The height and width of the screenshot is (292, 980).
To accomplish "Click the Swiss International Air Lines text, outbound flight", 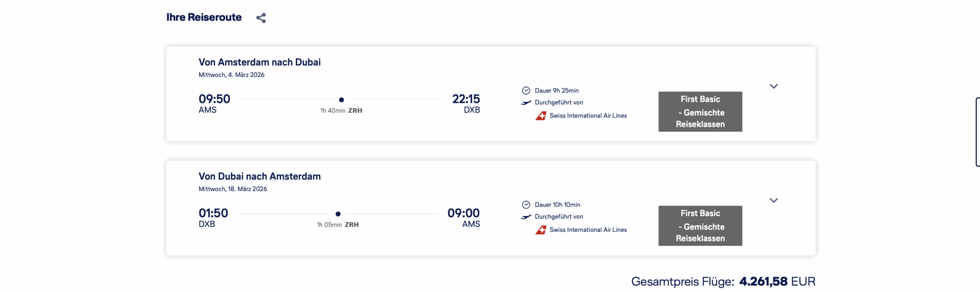I will (x=588, y=116).
